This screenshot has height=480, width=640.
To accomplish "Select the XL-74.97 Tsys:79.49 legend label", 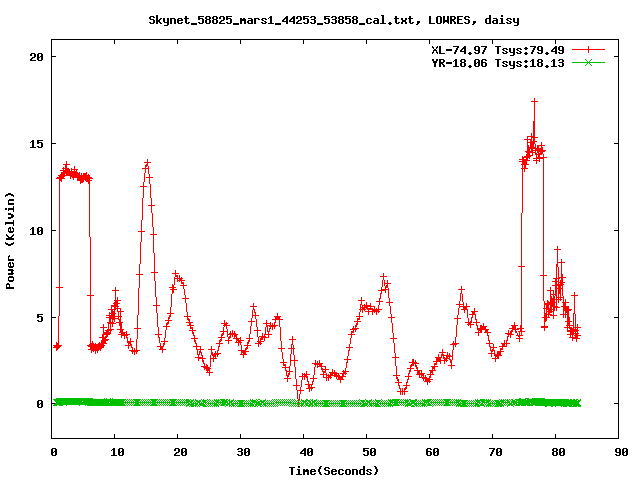I will tap(498, 50).
